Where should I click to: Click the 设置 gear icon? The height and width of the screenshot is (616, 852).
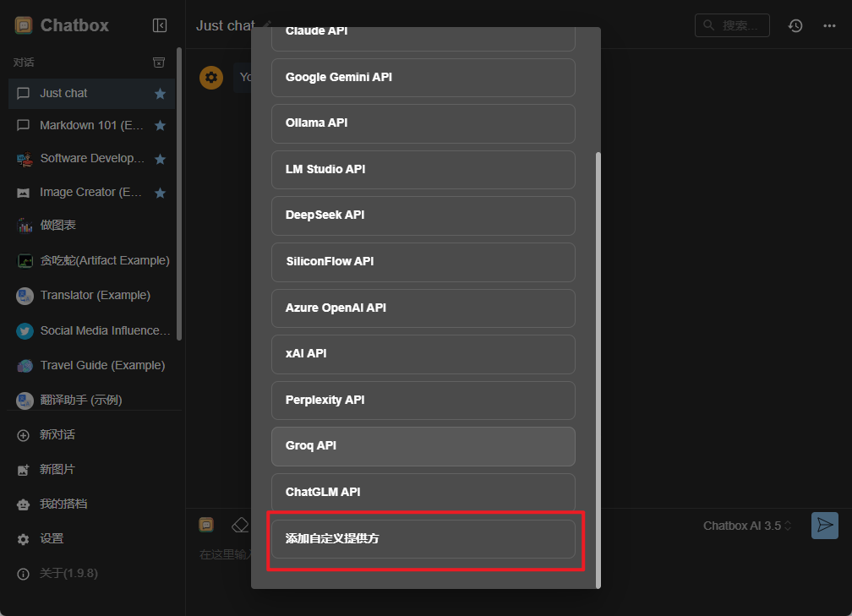click(x=23, y=539)
